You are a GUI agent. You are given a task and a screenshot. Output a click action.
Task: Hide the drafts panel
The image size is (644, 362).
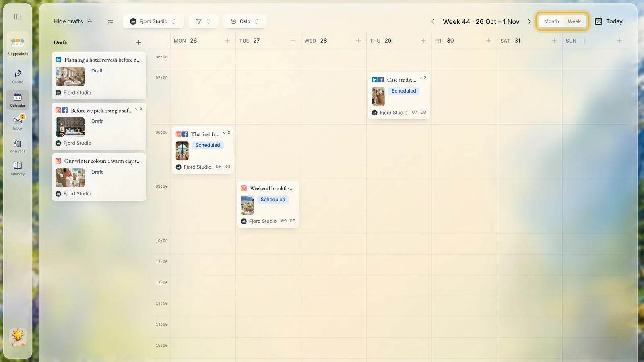[73, 21]
